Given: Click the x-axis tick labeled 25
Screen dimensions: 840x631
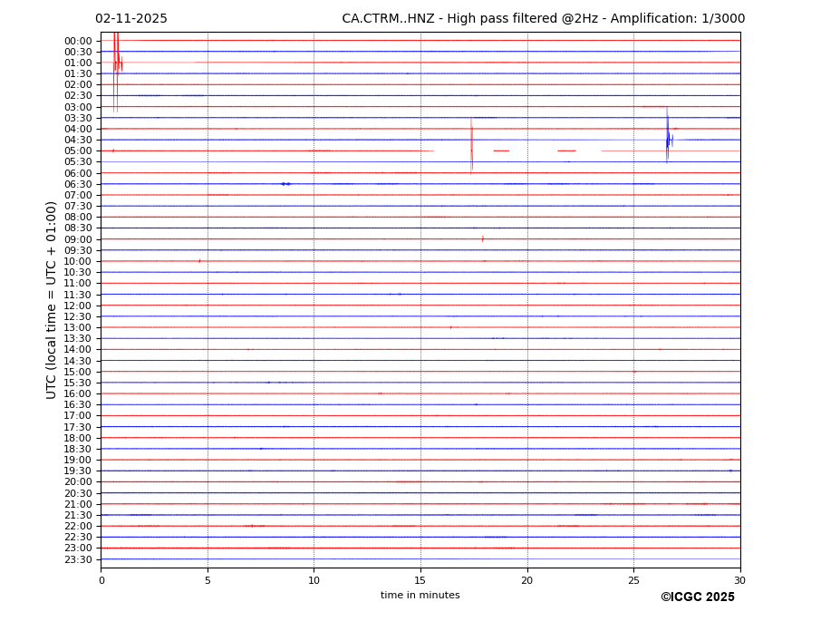Looking at the screenshot, I should 633,580.
